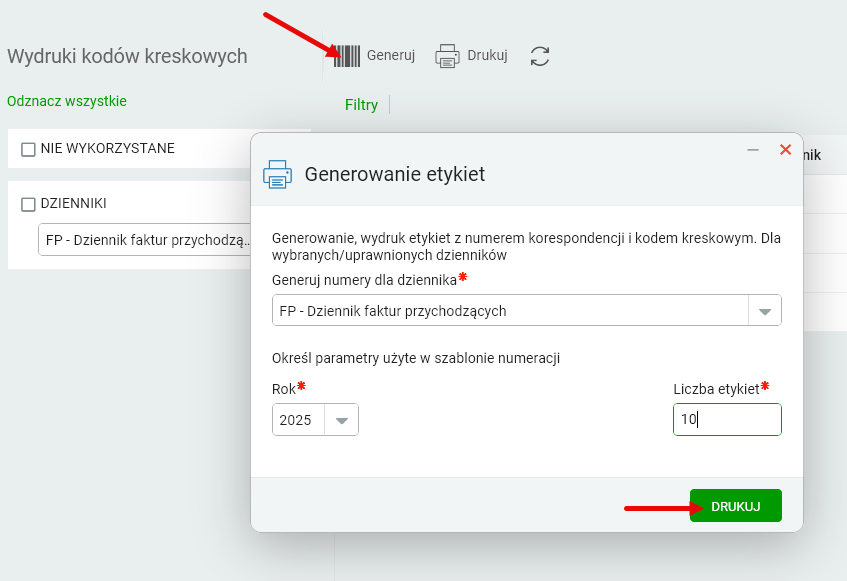847x581 pixels.
Task: Click the printer icon in Generowanie etykiet header
Action: click(x=278, y=174)
